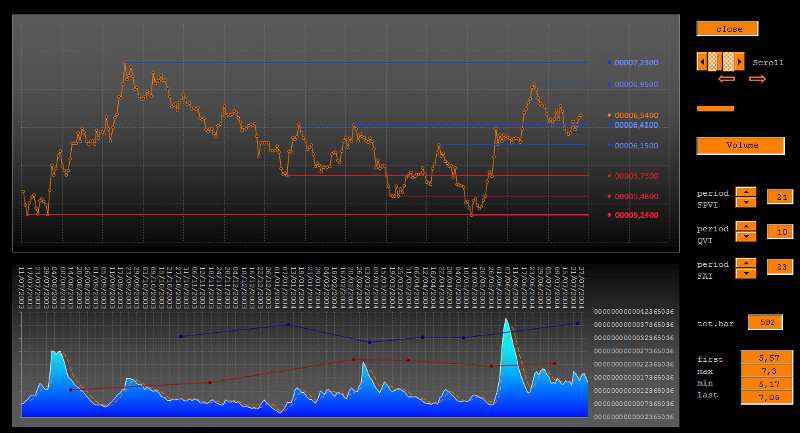Click the left double arrow under Scroll
Screen dimensions: 800x433
[x=727, y=79]
